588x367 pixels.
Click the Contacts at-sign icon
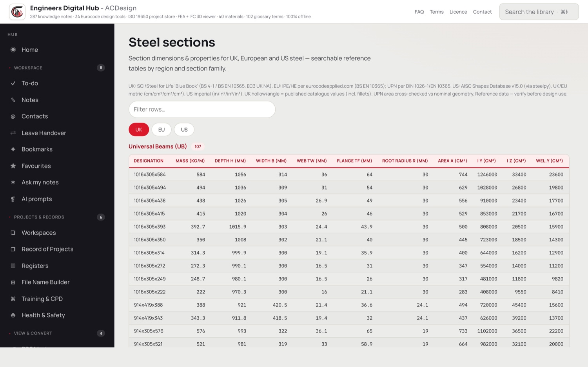(x=13, y=116)
